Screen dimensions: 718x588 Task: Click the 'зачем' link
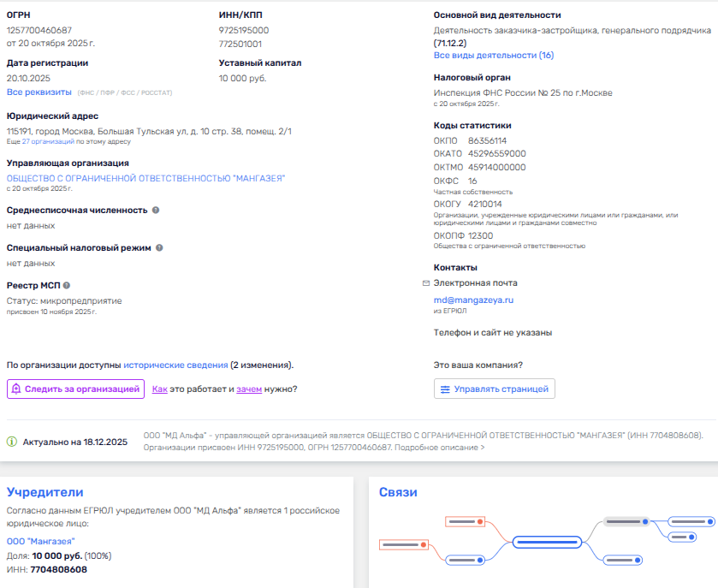[249, 389]
